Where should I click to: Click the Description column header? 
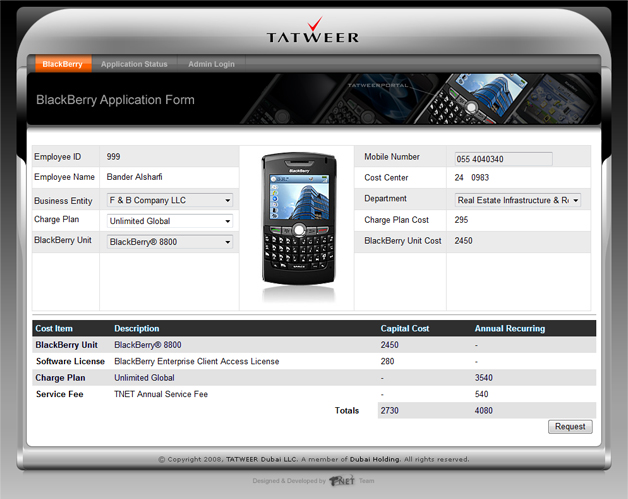pyautogui.click(x=137, y=328)
